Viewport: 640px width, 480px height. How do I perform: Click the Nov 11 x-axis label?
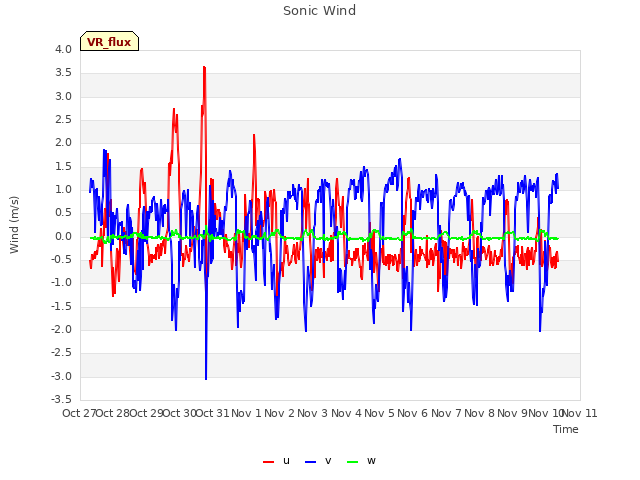pyautogui.click(x=580, y=413)
